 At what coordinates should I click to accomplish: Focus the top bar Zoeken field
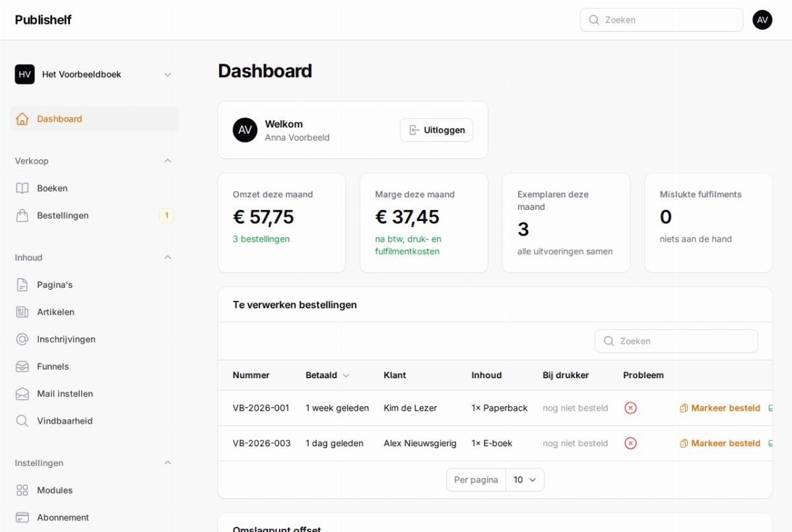click(661, 20)
